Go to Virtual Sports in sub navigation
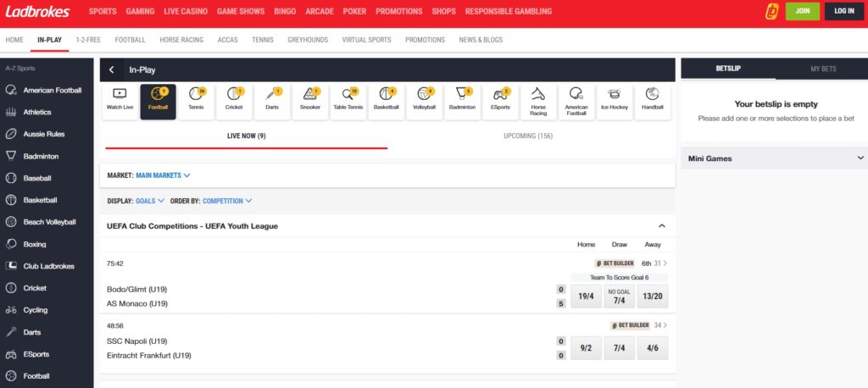868x388 pixels. pos(366,40)
